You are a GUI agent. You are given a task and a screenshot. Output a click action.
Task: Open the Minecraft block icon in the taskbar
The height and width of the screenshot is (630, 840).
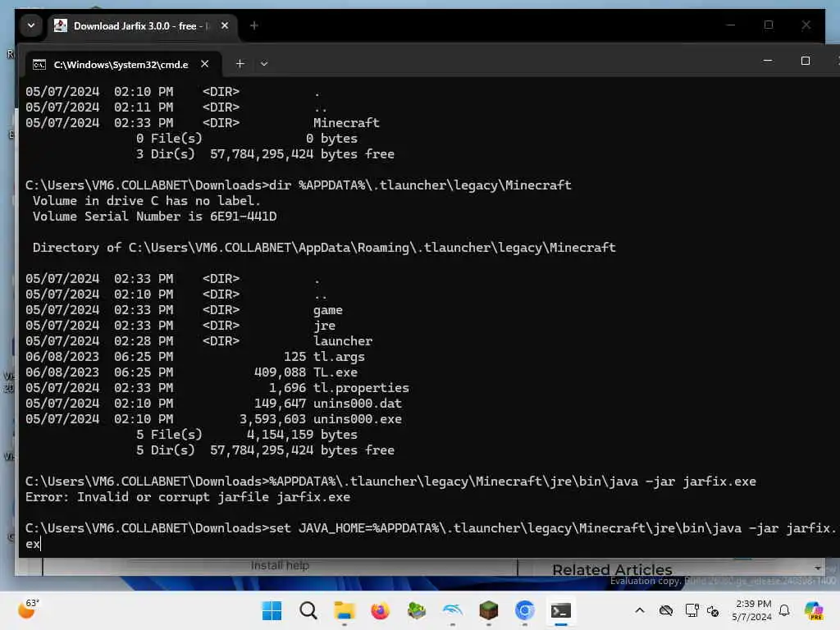coord(488,610)
